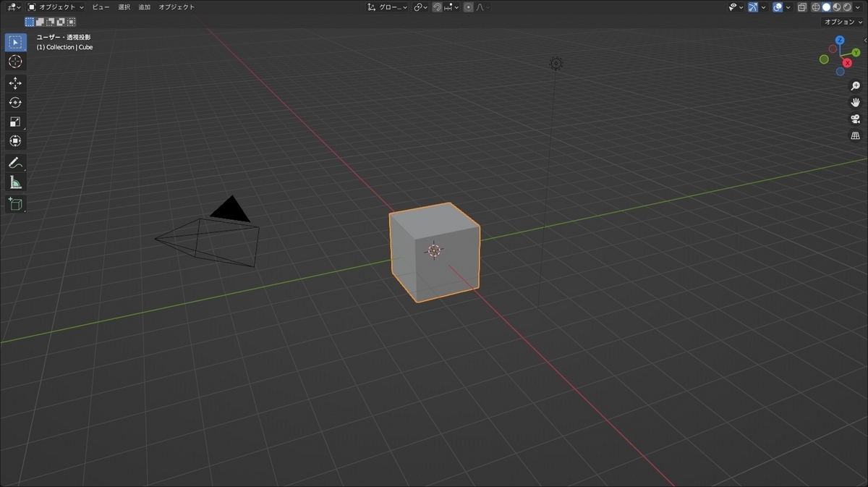Set selection mode to New (first mode icon)
This screenshot has height=487, width=868.
(x=30, y=22)
